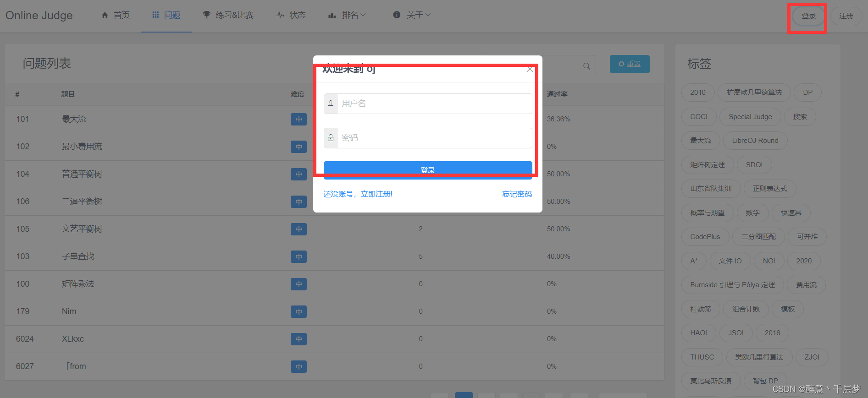
Task: Click the 重置 reset button
Action: click(x=630, y=64)
